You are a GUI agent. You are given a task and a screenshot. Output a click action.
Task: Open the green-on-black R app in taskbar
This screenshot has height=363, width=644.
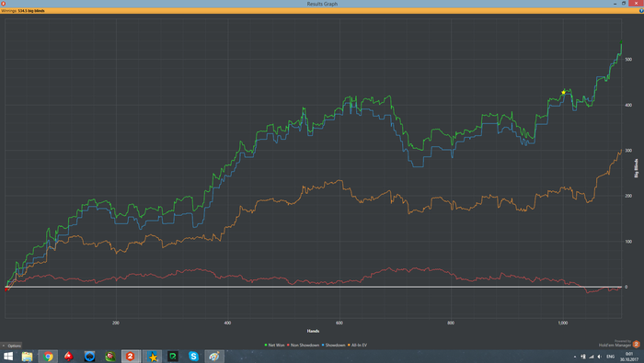[173, 357]
